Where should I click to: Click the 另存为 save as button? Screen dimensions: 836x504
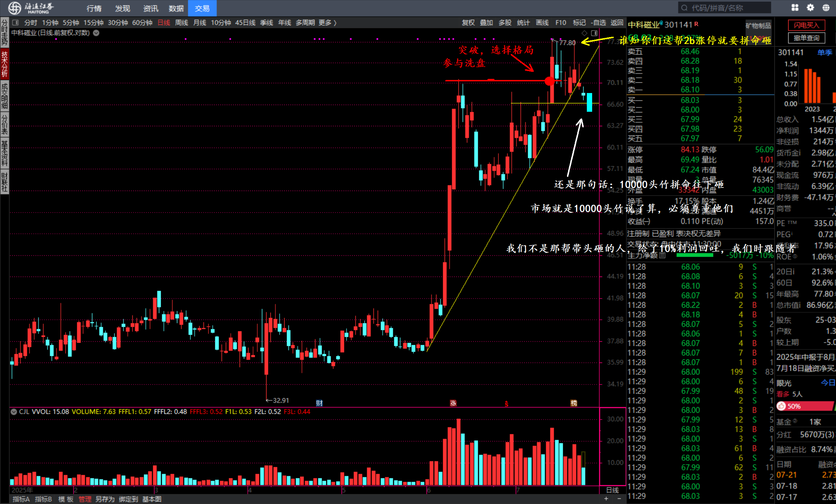click(x=105, y=499)
